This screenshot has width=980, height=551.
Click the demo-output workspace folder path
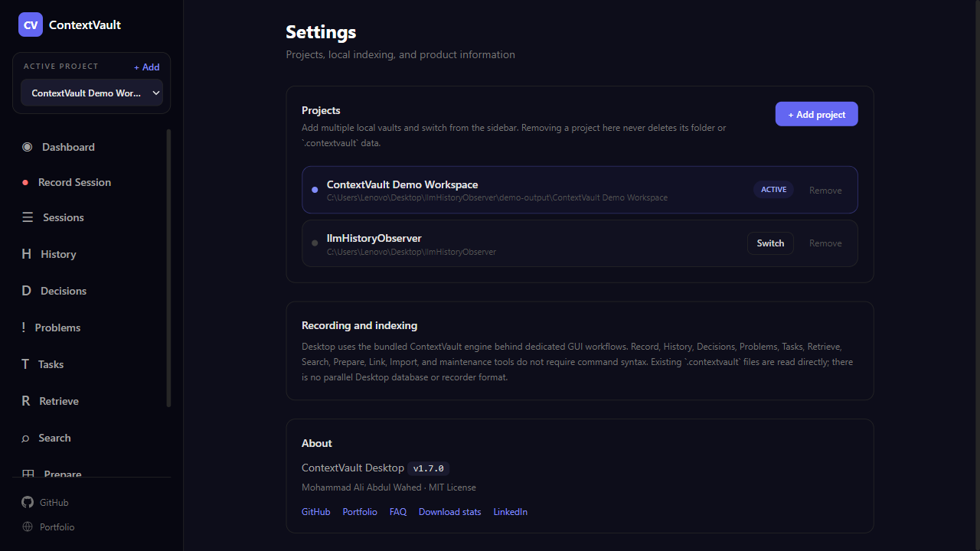point(497,197)
